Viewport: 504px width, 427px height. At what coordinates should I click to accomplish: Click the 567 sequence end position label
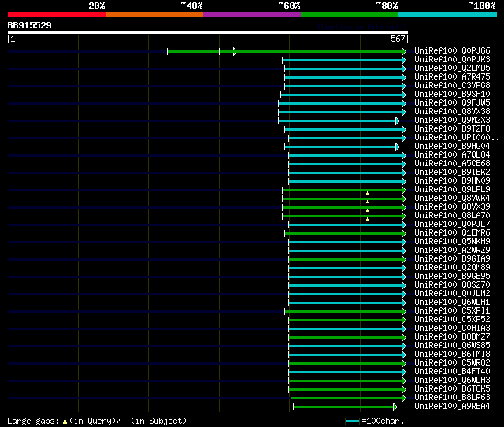[x=398, y=39]
